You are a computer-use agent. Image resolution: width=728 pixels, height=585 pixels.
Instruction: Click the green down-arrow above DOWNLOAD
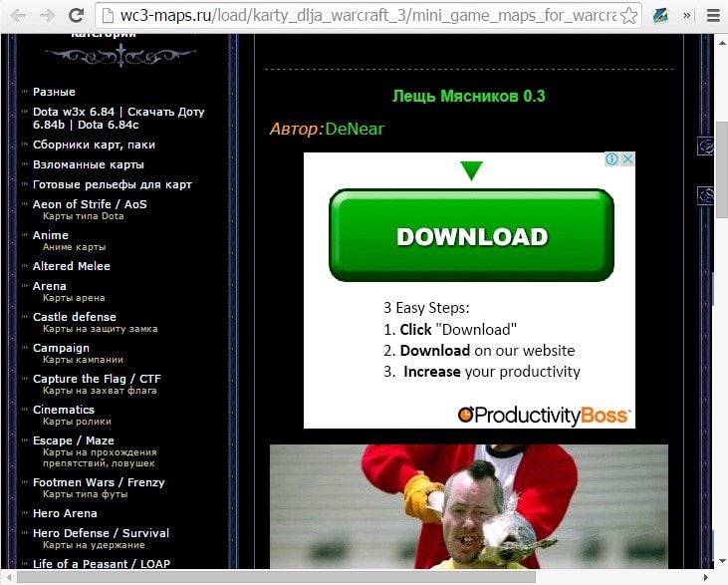(x=472, y=170)
